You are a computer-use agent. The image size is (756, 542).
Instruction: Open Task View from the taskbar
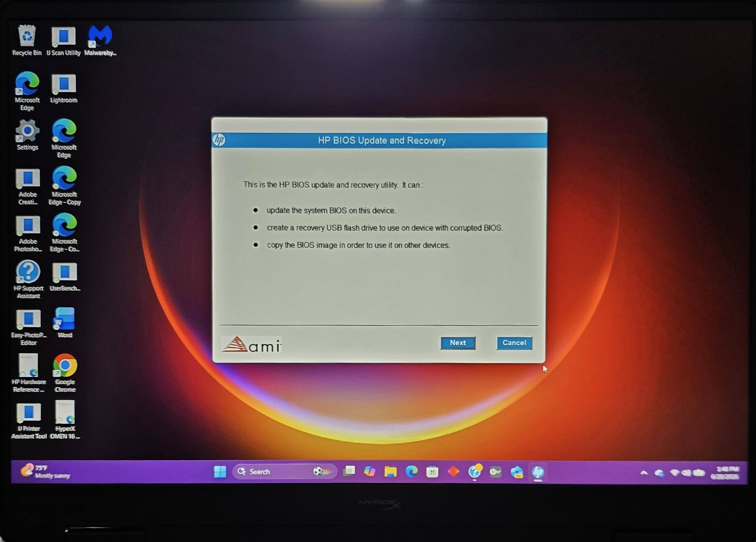point(349,471)
